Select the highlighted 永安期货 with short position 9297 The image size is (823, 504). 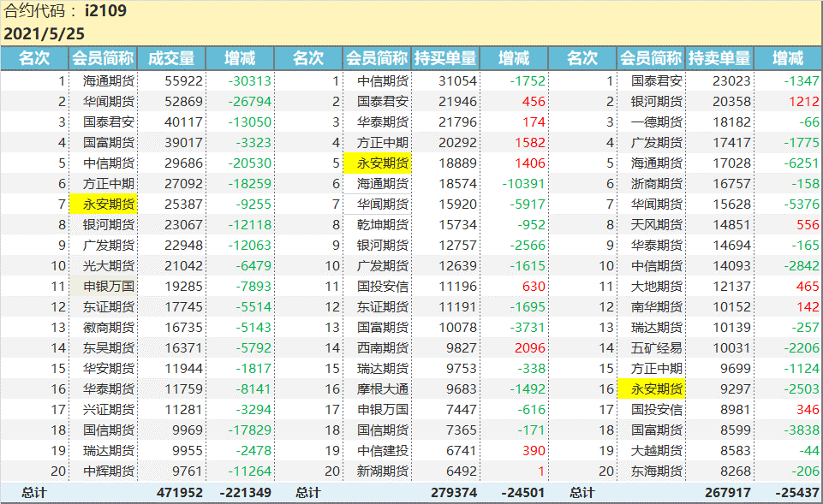click(x=652, y=388)
